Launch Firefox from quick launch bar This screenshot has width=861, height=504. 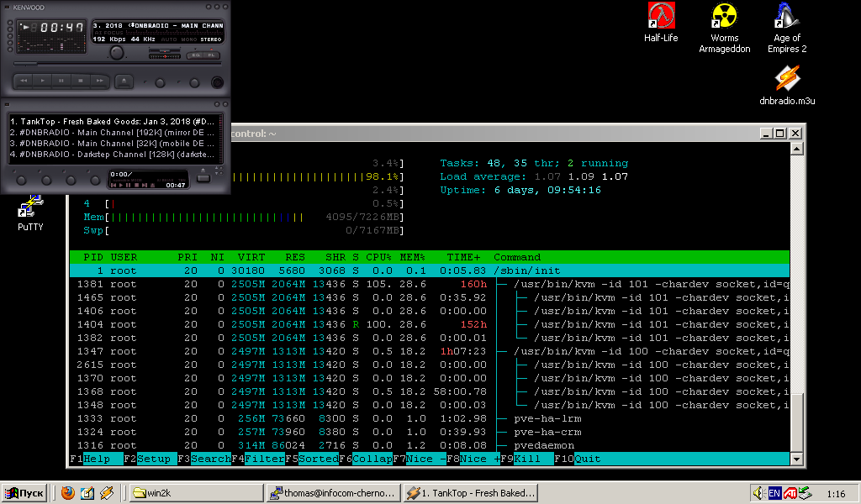[x=68, y=493]
